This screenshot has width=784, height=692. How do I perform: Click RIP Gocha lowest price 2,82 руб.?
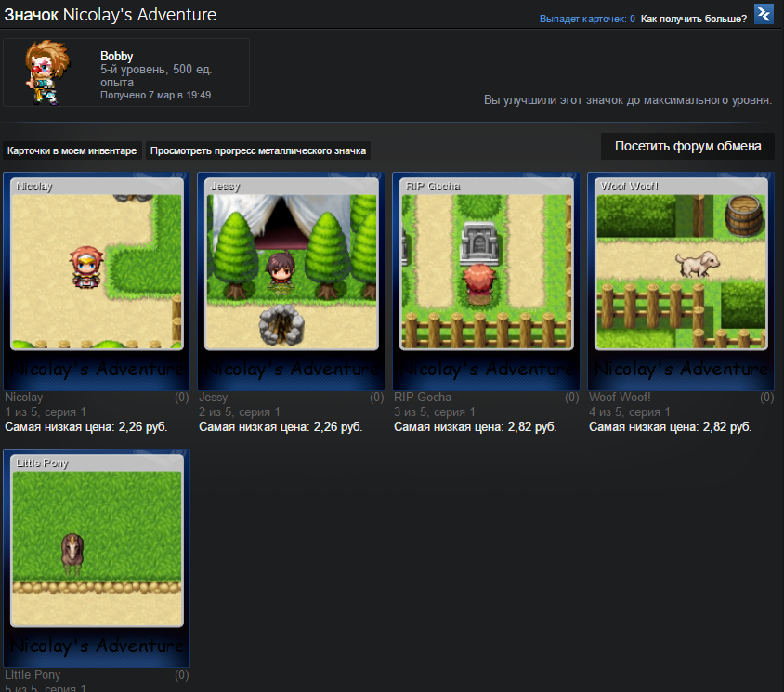coord(475,427)
